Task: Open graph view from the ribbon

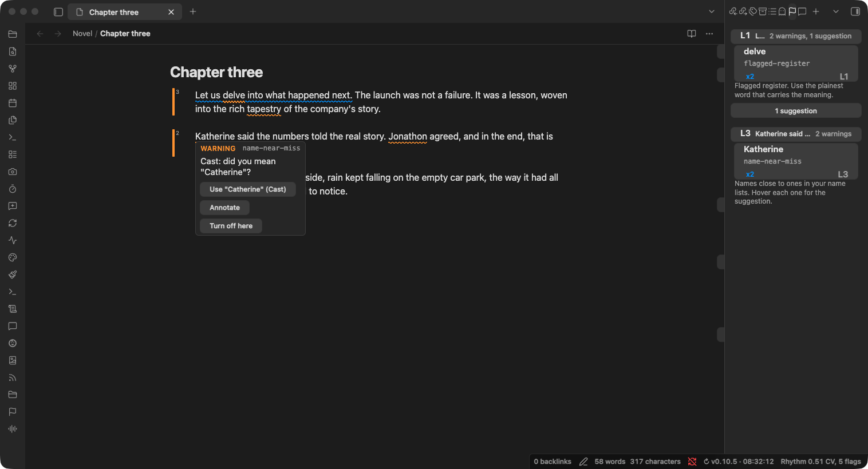Action: coord(13,69)
